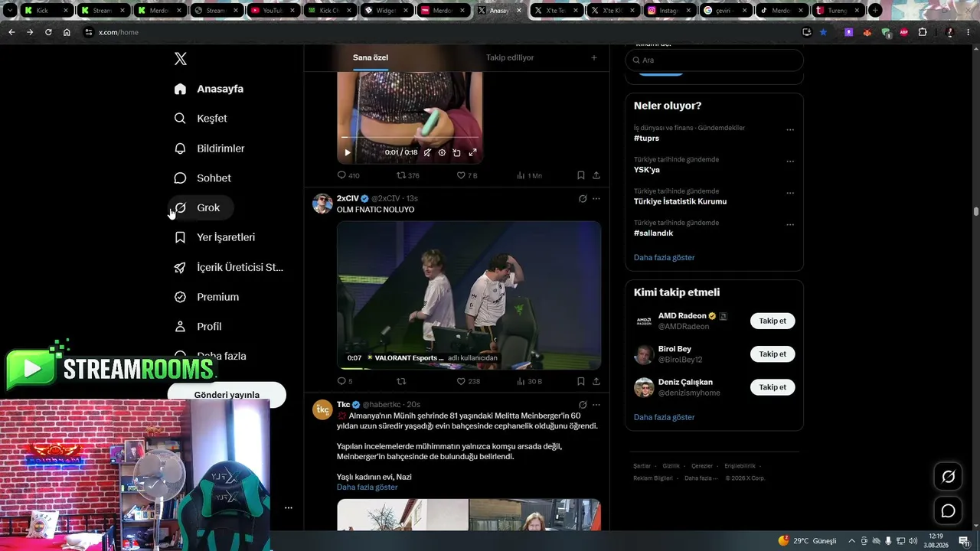Share the 2xCIV post
The width and height of the screenshot is (980, 551).
point(596,381)
